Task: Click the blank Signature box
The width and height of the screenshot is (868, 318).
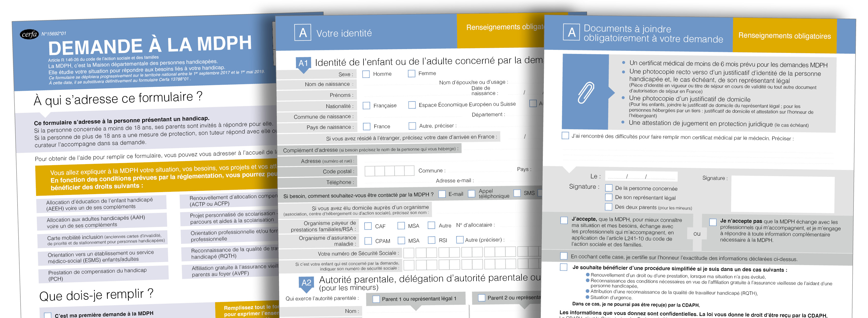Action: click(x=782, y=194)
